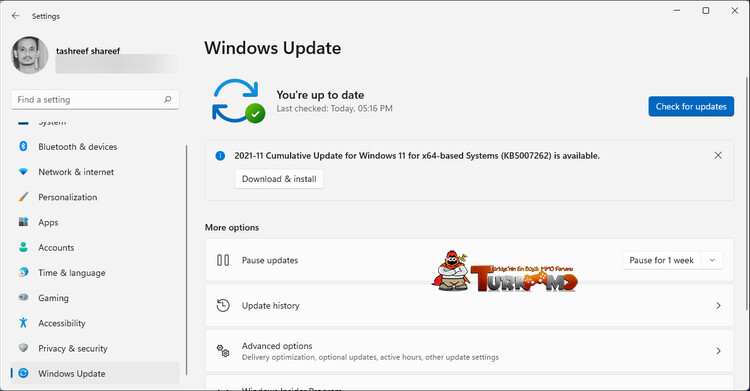Select Windows Update in sidebar
The width and height of the screenshot is (750, 391).
pyautogui.click(x=95, y=373)
